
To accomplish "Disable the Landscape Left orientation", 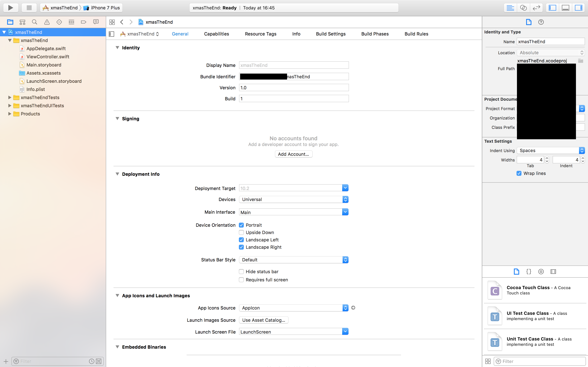I will 241,240.
